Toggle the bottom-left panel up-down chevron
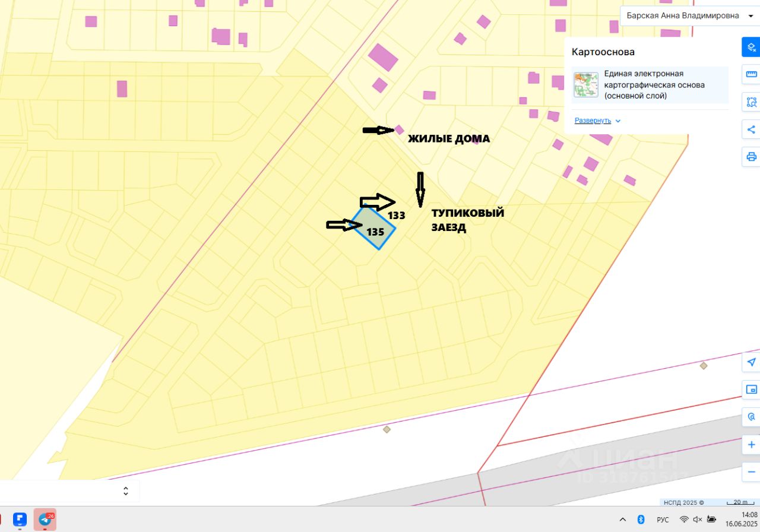 point(126,491)
